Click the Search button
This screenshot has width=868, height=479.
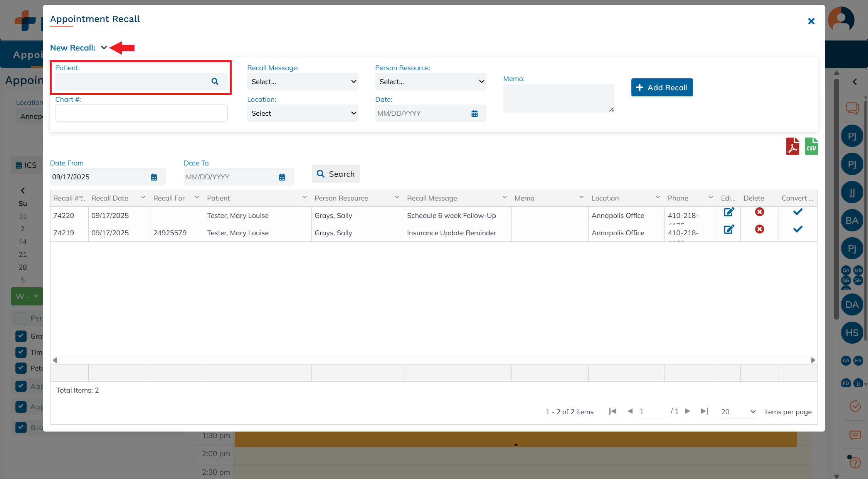click(336, 174)
